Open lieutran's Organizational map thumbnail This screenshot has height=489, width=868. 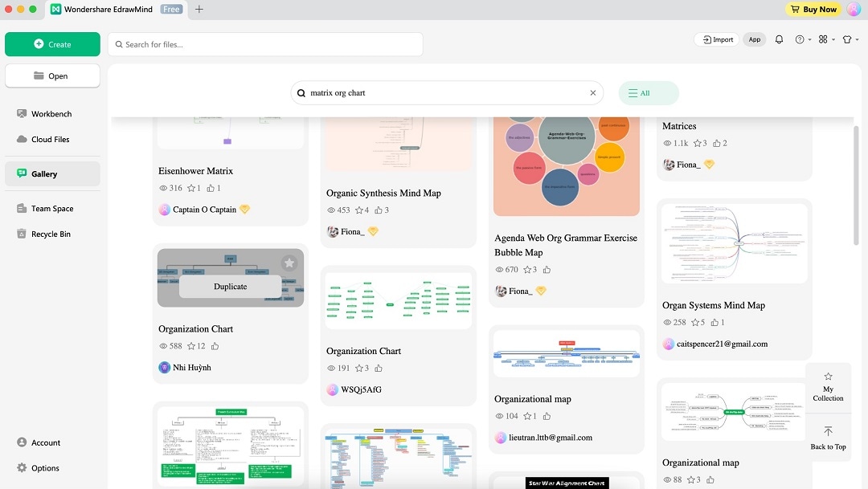pos(567,353)
